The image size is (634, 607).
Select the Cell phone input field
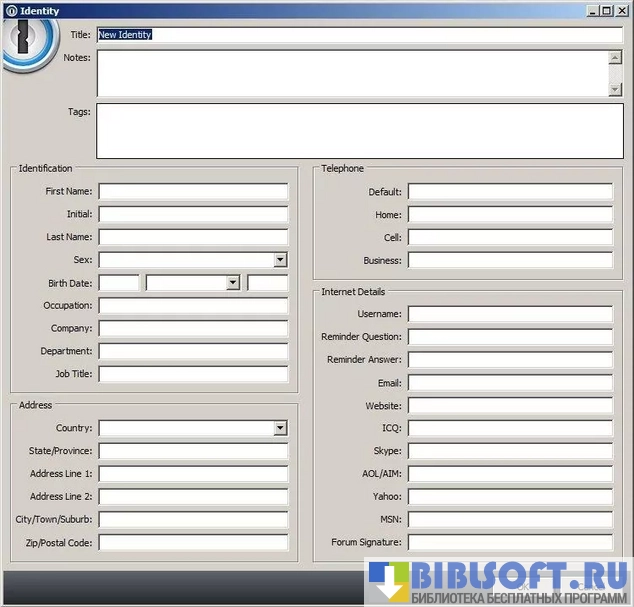pyautogui.click(x=510, y=238)
